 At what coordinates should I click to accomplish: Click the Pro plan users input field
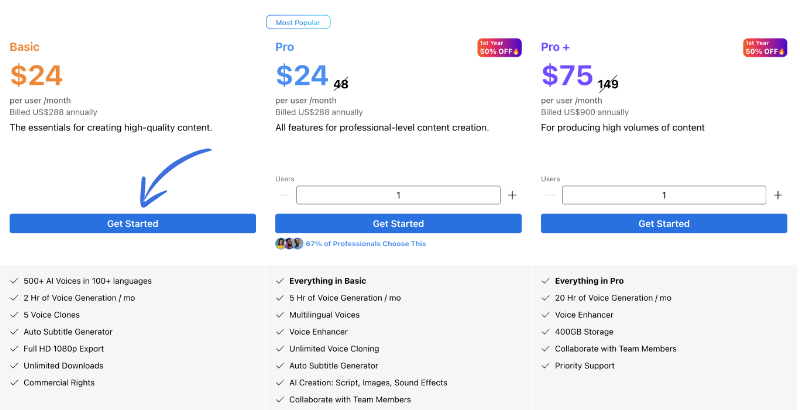click(x=398, y=196)
